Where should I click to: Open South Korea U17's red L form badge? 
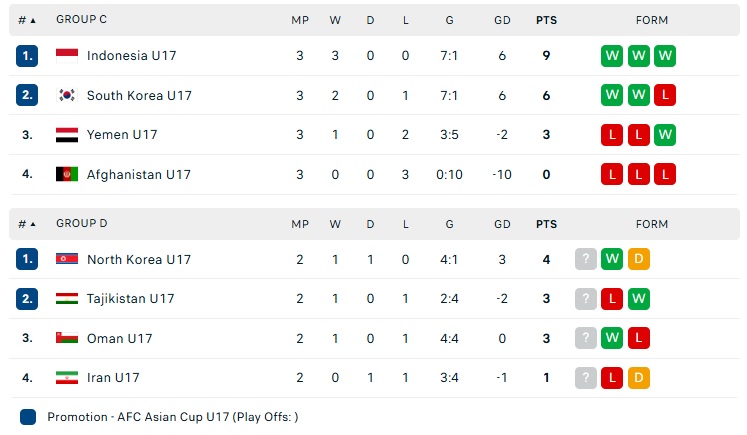[x=665, y=95]
